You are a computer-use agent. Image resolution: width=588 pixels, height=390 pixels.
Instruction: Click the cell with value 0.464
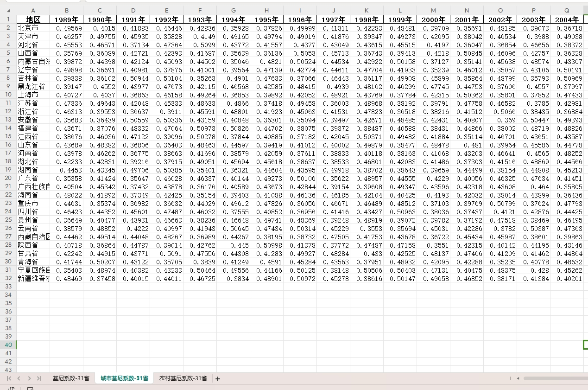[534, 186]
